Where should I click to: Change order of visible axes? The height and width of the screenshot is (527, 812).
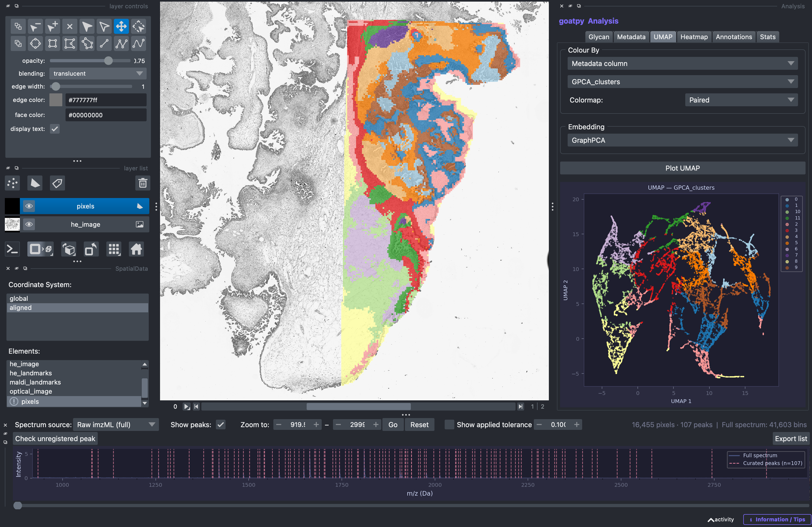click(69, 249)
